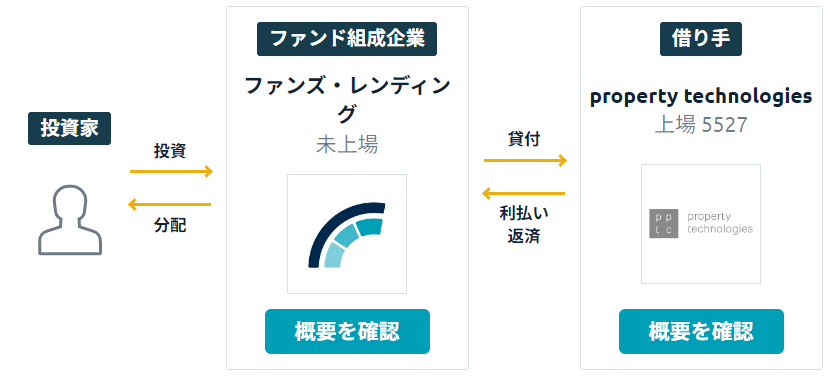828x376 pixels.
Task: Click the 上場 5527 listing code
Action: click(701, 125)
